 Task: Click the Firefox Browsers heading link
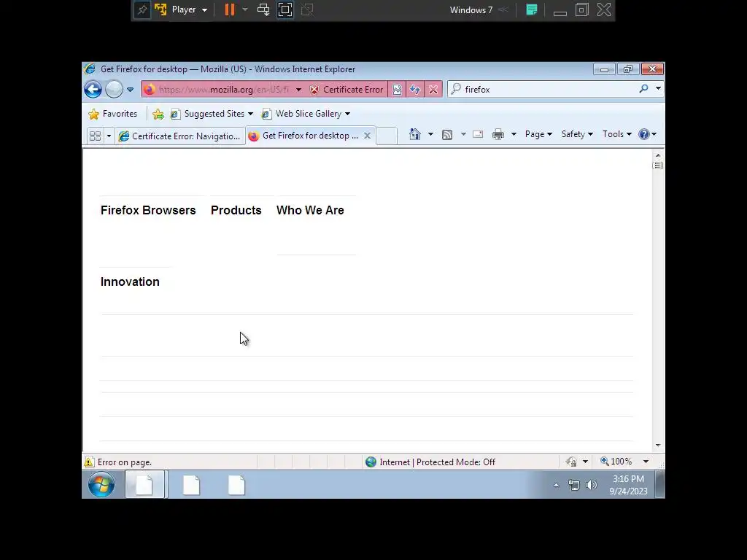148,211
